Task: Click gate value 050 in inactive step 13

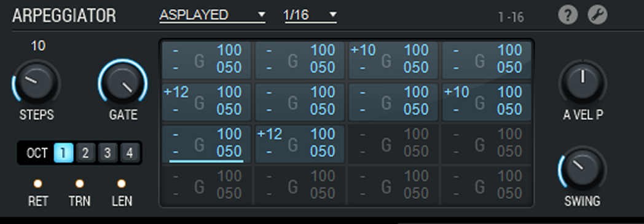Action: (x=229, y=194)
